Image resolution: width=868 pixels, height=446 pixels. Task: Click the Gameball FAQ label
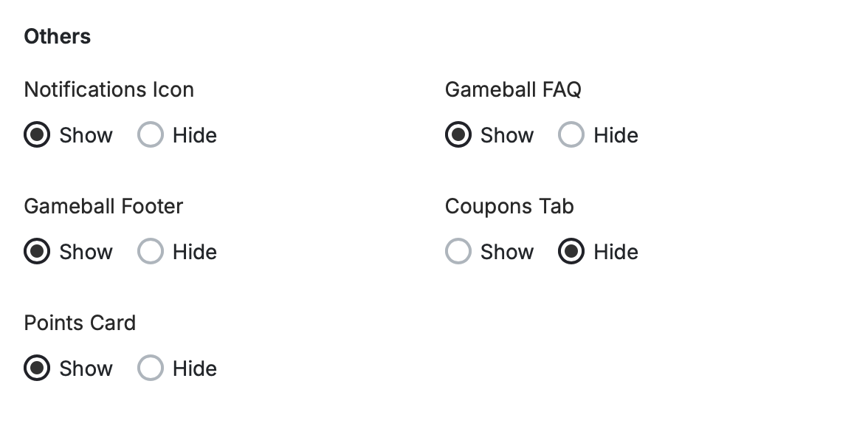(513, 89)
